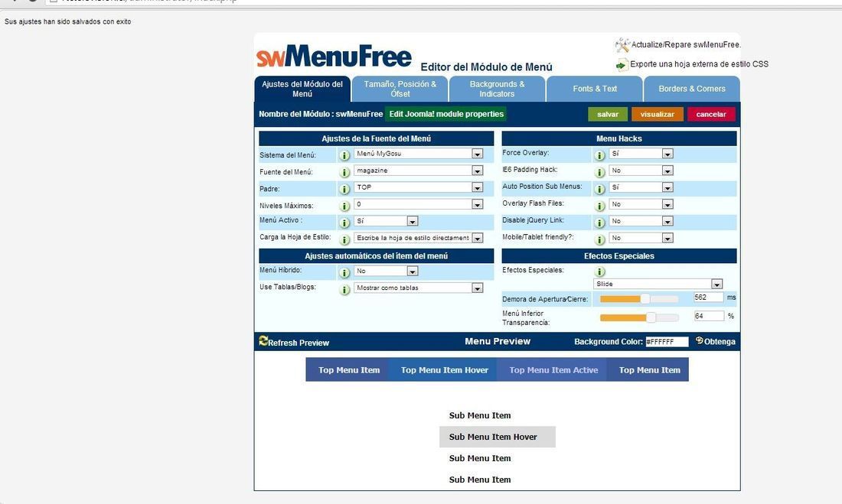
Task: Click info icon beside Menú Híbrido
Action: click(x=344, y=273)
